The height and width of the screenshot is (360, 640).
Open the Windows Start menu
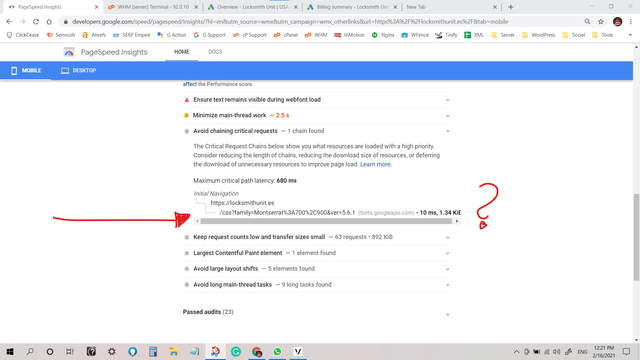click(x=10, y=351)
